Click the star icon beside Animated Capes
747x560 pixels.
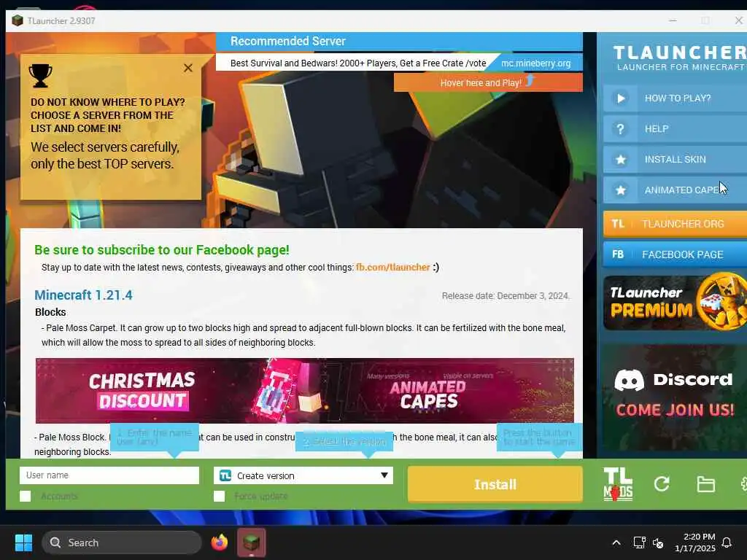tap(620, 190)
